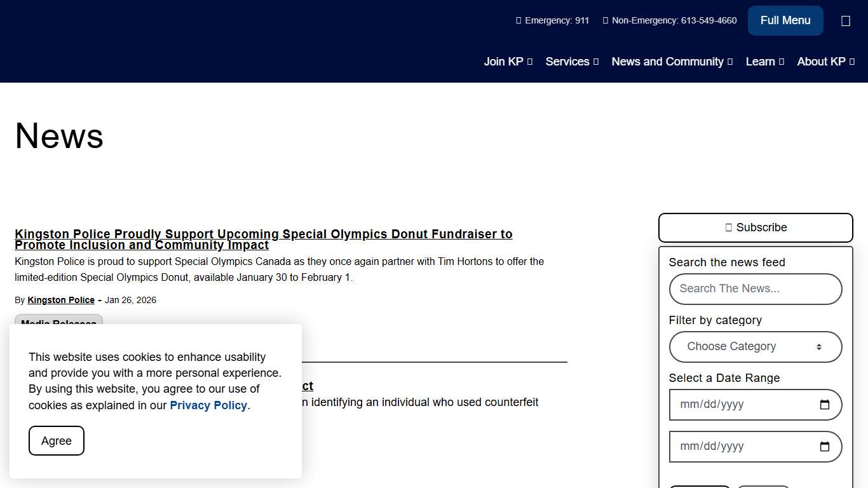Open the Choose Category dropdown
Image resolution: width=868 pixels, height=488 pixels.
(755, 347)
